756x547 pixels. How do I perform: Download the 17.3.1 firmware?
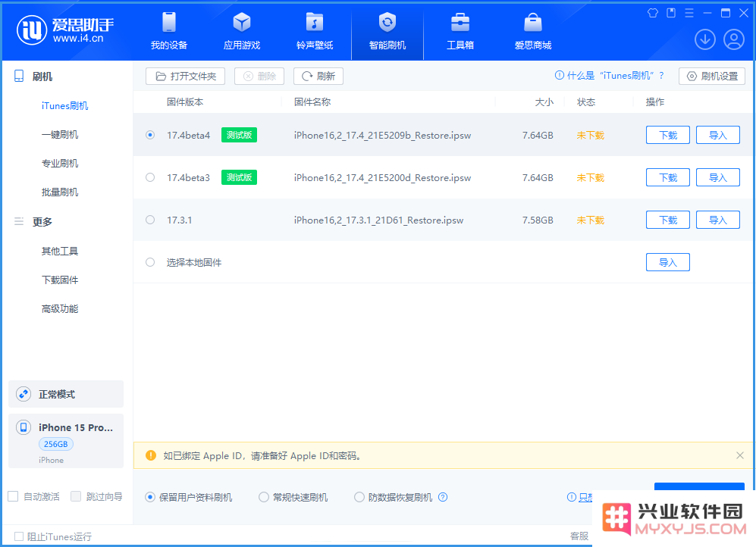668,220
